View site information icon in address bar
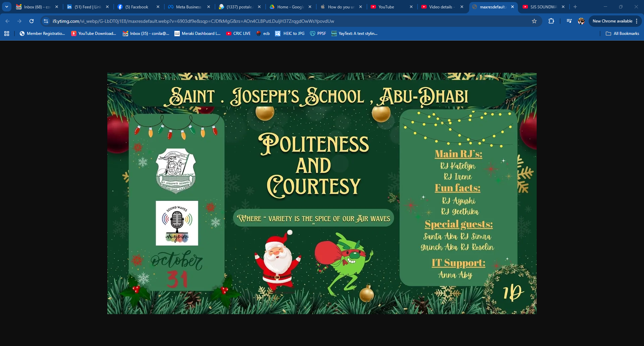This screenshot has width=644, height=346. click(x=46, y=21)
